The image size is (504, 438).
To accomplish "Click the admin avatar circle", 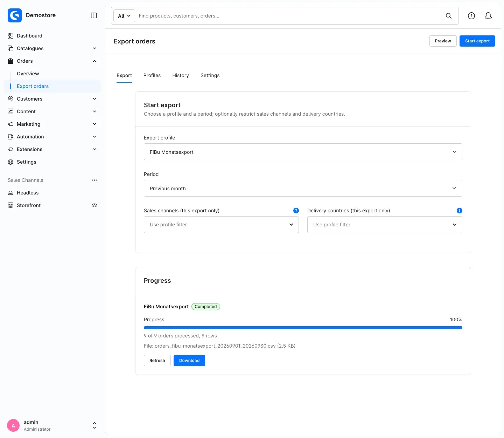I will [x=13, y=425].
